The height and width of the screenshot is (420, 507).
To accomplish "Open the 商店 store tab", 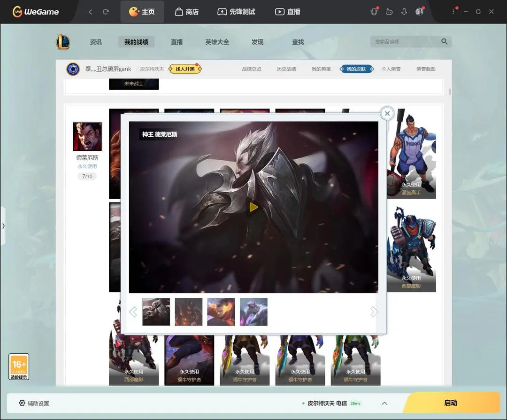I will click(187, 12).
